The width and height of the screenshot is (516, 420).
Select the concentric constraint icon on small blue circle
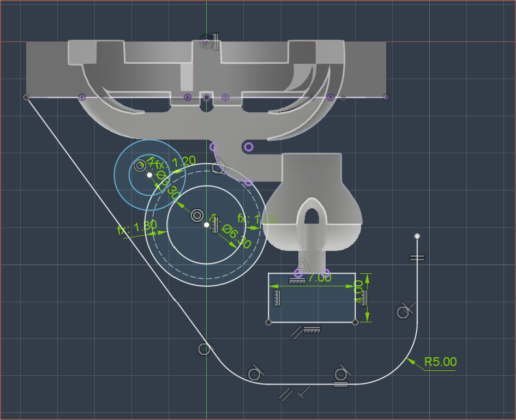140,165
